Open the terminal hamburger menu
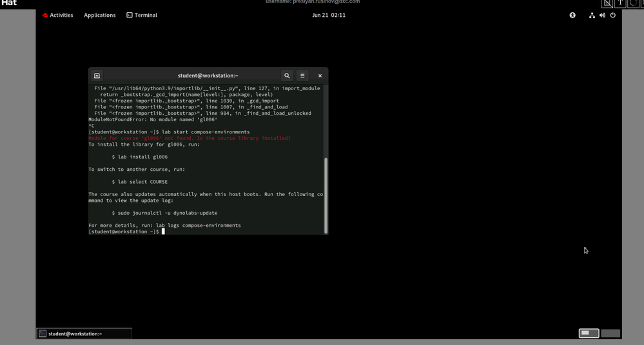 [x=302, y=75]
